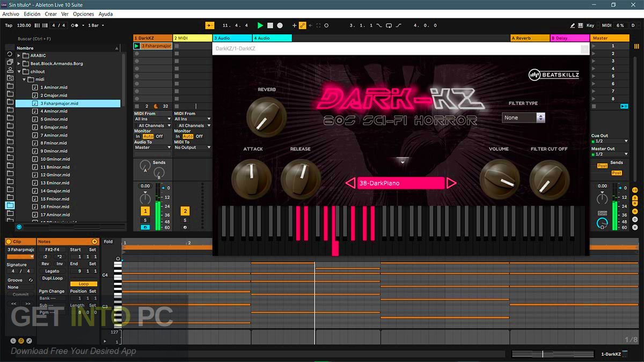The height and width of the screenshot is (362, 644).
Task: Adjust the DARK-KZ Reverb knob
Action: (x=266, y=117)
